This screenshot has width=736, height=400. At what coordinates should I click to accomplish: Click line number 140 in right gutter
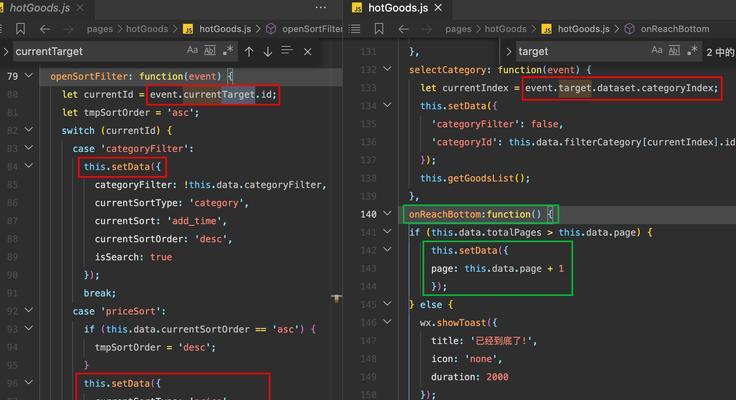[x=368, y=215]
